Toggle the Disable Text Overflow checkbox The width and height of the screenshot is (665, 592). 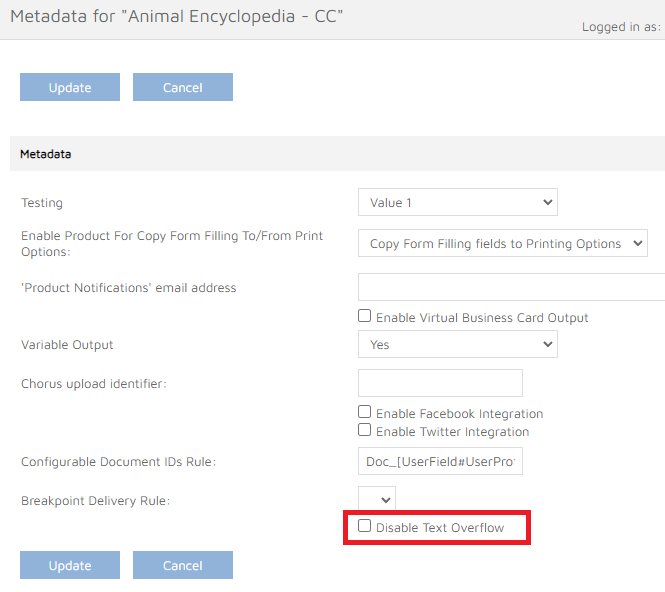click(x=365, y=526)
